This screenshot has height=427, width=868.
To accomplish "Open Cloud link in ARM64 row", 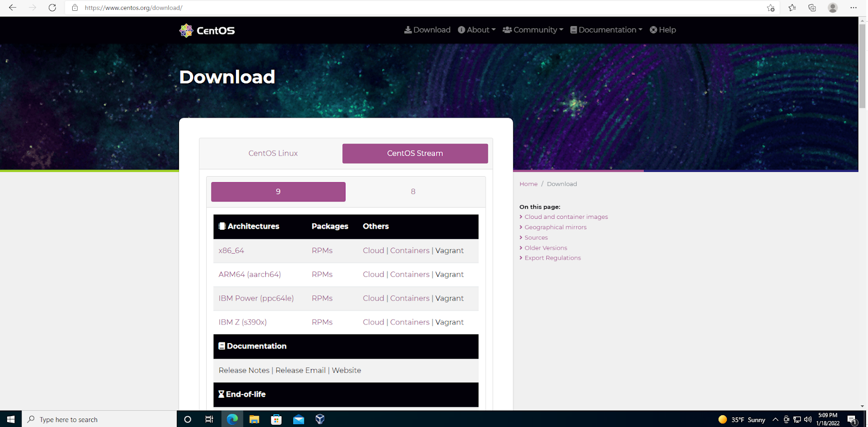I will click(373, 274).
